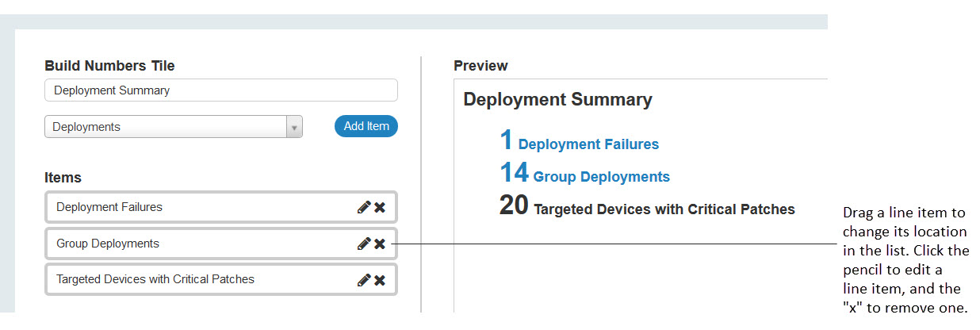
Task: Remove the Deployment Failures line item
Action: coord(380,207)
